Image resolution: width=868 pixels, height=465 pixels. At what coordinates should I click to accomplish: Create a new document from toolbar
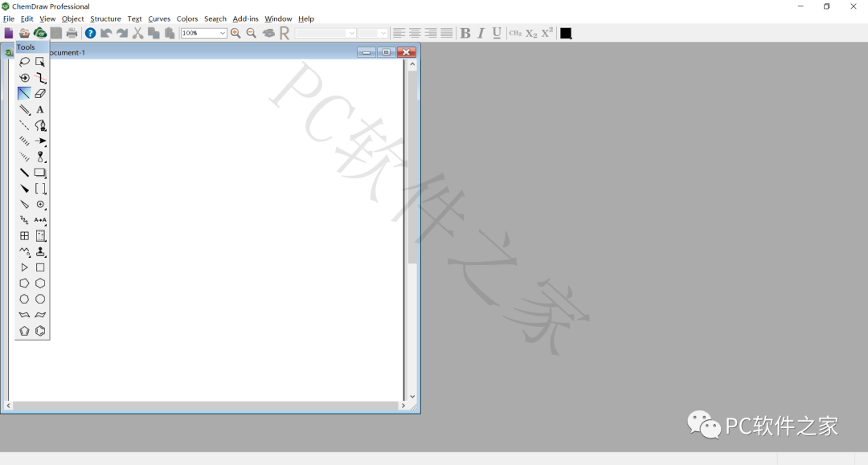8,33
